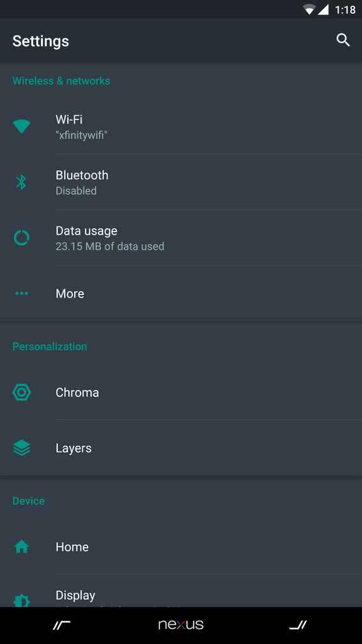The width and height of the screenshot is (362, 644).
Task: Tap the three-dots More icon
Action: tap(21, 293)
